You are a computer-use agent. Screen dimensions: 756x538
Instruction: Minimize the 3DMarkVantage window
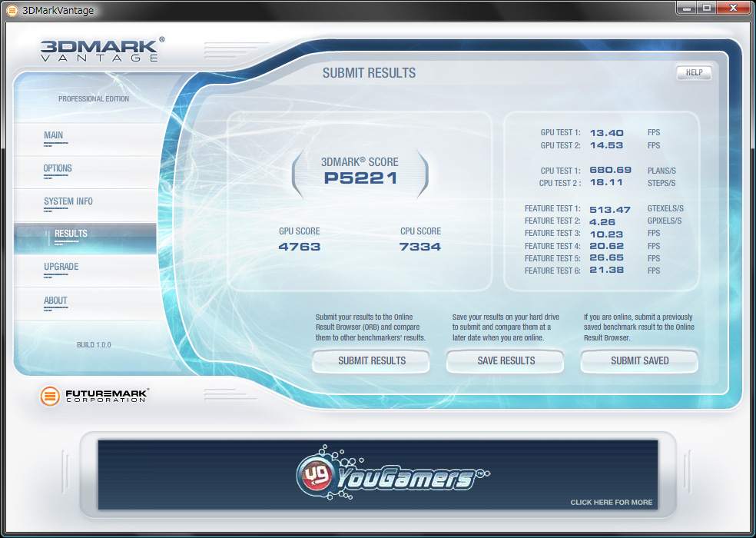[x=687, y=8]
